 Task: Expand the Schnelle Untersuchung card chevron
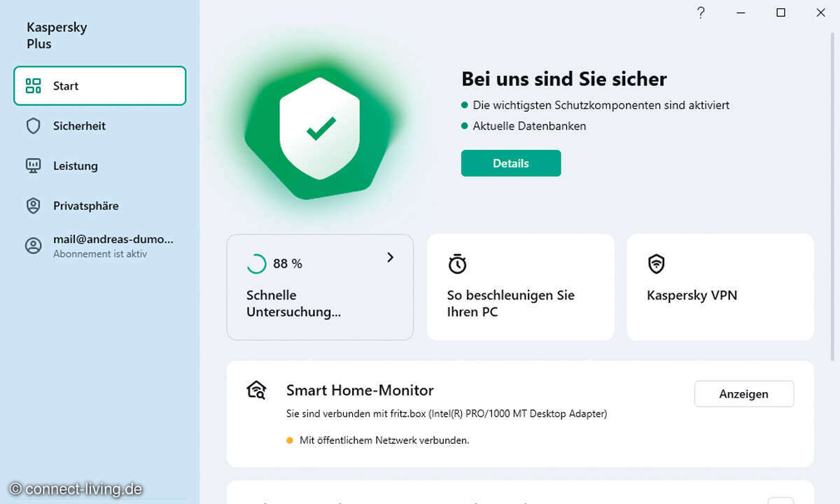pyautogui.click(x=391, y=258)
